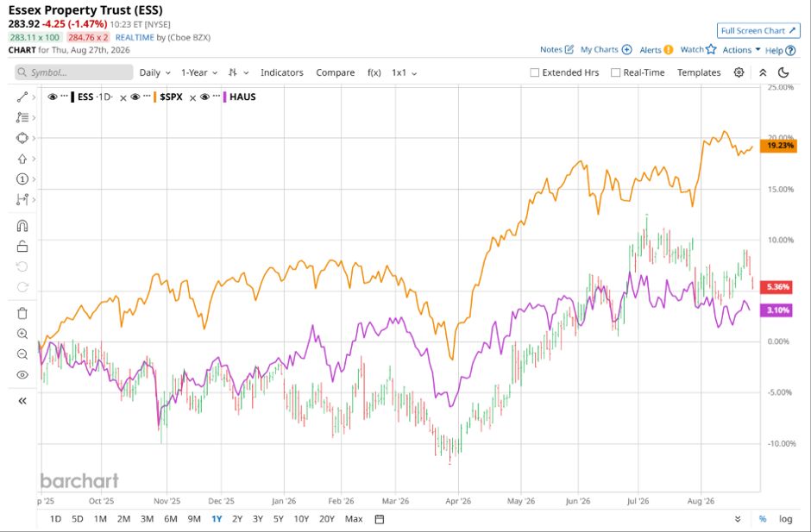Select the 20Y time range button

point(327,519)
